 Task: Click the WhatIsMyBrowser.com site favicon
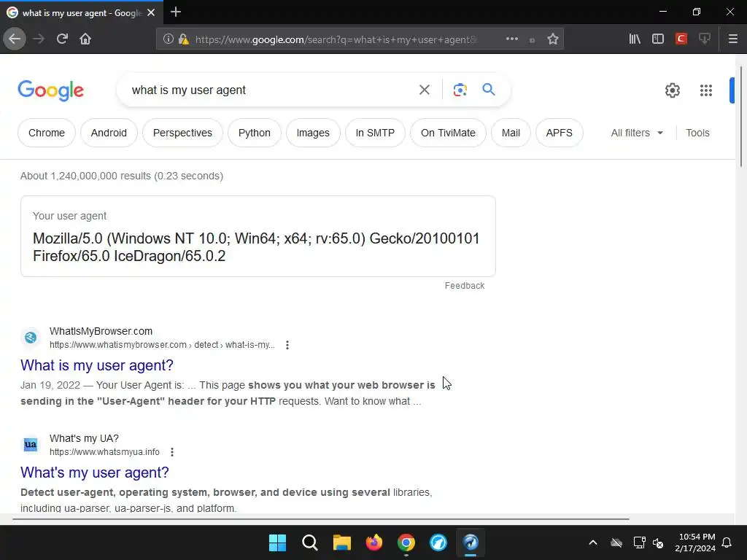pyautogui.click(x=31, y=338)
